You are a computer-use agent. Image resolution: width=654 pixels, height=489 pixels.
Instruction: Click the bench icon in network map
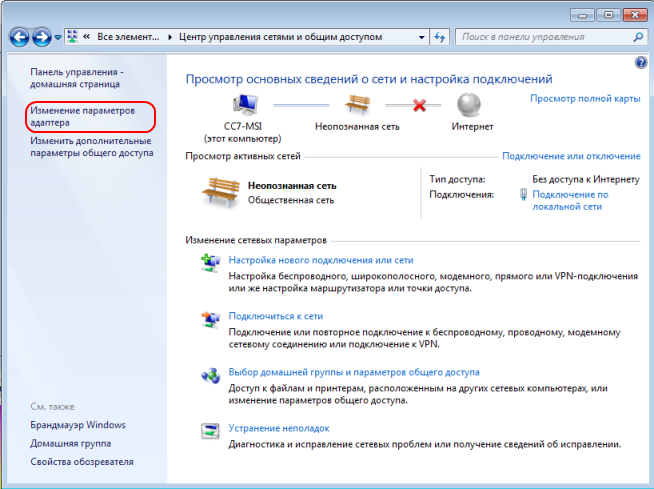point(357,104)
